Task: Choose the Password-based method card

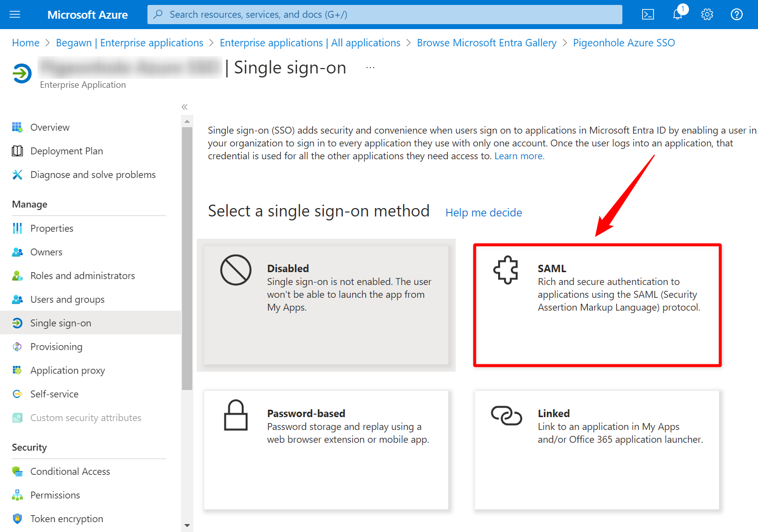Action: point(326,450)
